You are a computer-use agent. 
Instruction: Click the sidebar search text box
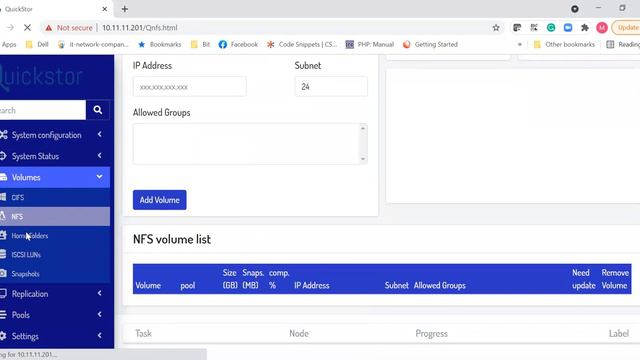pos(42,110)
